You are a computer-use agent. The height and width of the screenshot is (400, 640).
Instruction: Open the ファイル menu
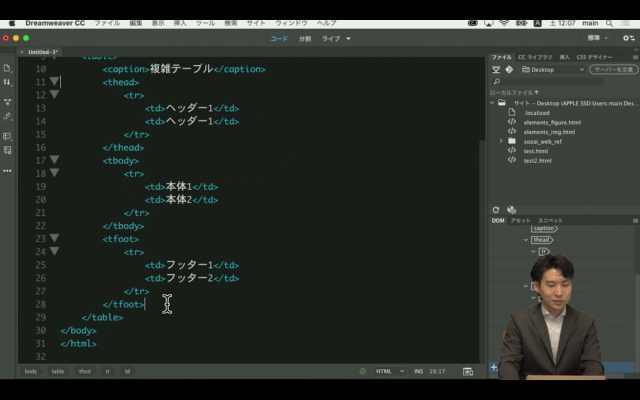pos(107,23)
